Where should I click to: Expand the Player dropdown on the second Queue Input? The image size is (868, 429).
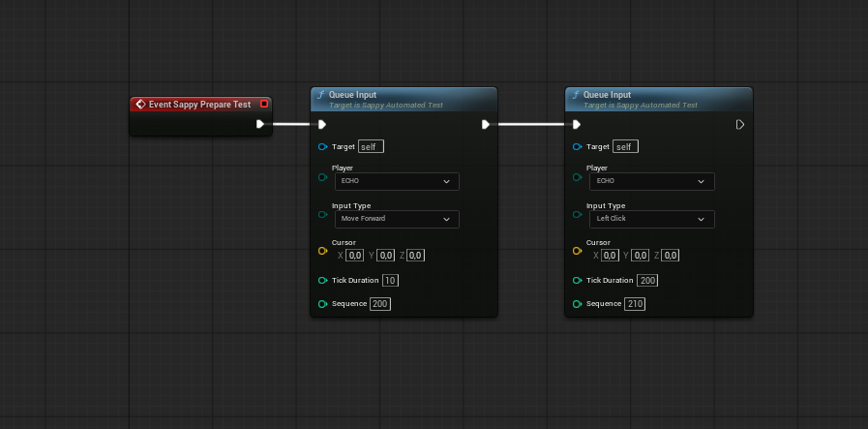point(652,181)
